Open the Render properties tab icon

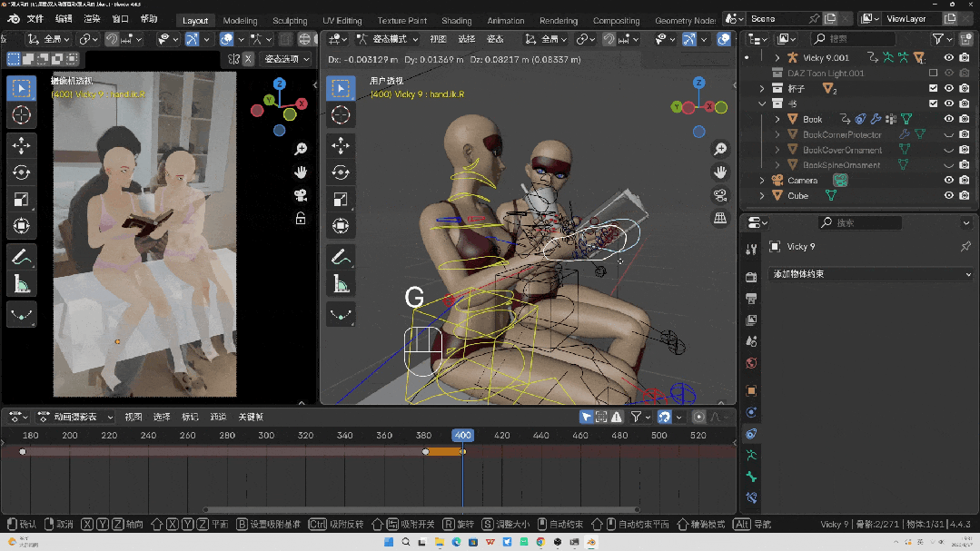point(751,277)
